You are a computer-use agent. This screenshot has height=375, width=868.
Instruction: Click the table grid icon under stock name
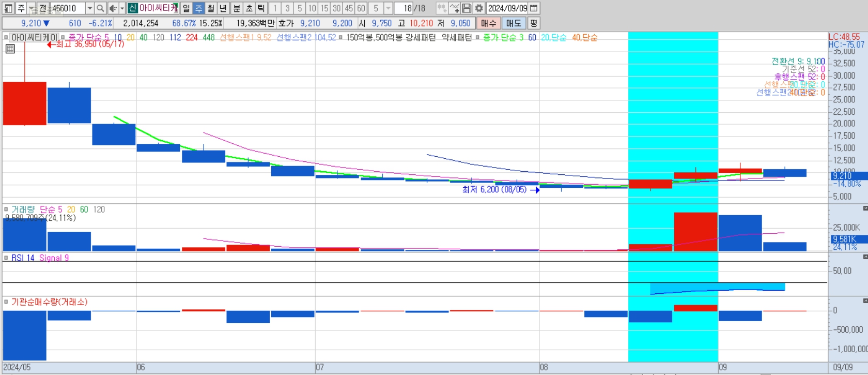click(x=10, y=49)
